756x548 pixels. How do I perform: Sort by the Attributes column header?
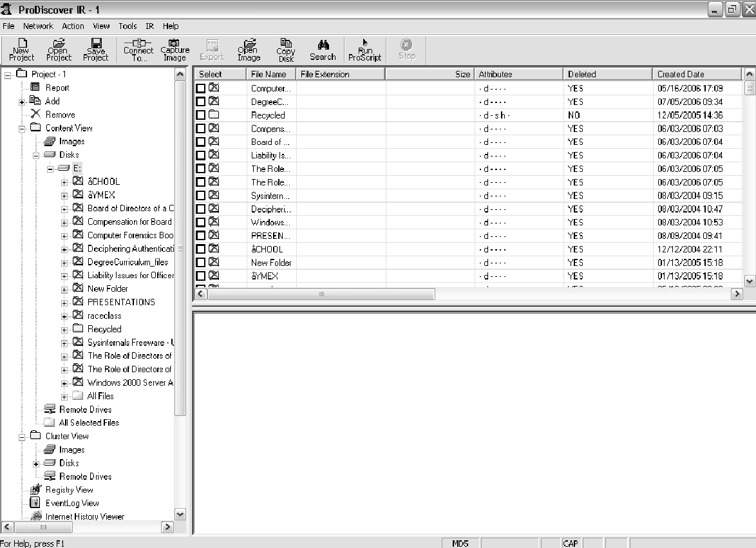point(518,74)
